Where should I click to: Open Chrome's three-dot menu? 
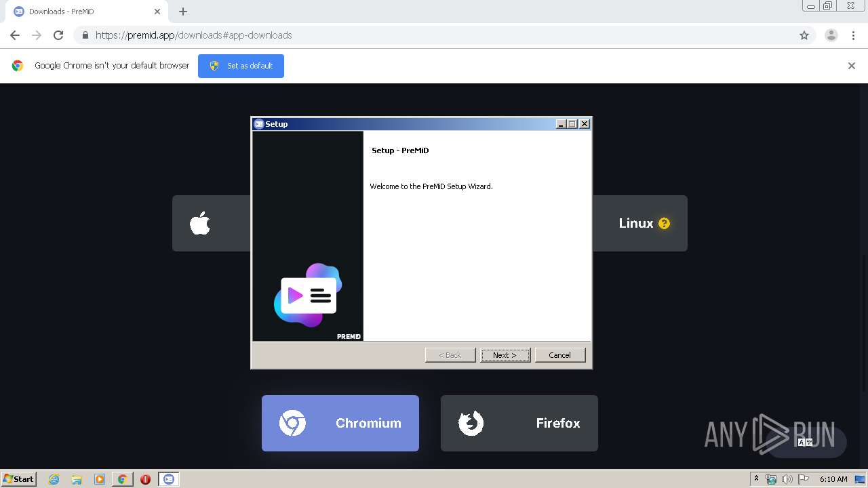coord(854,35)
